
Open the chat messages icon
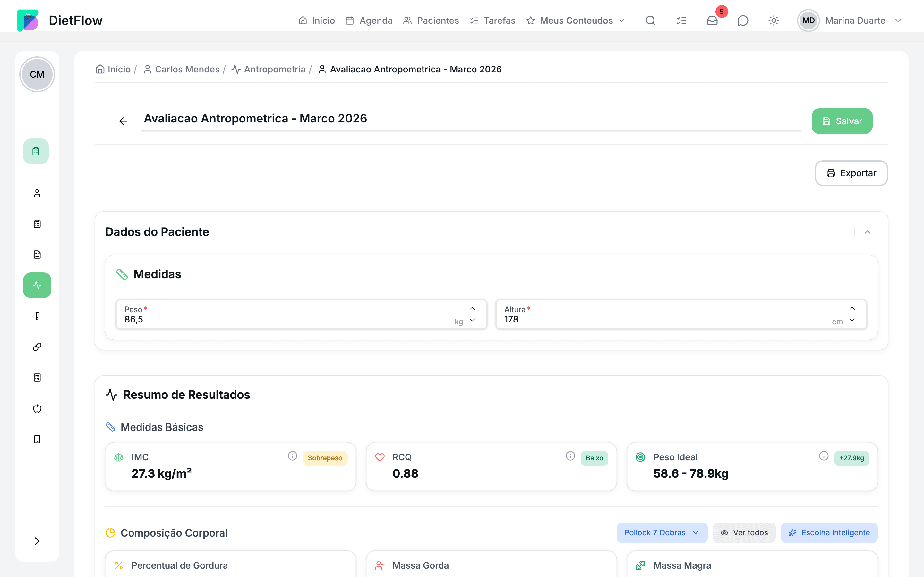[743, 21]
